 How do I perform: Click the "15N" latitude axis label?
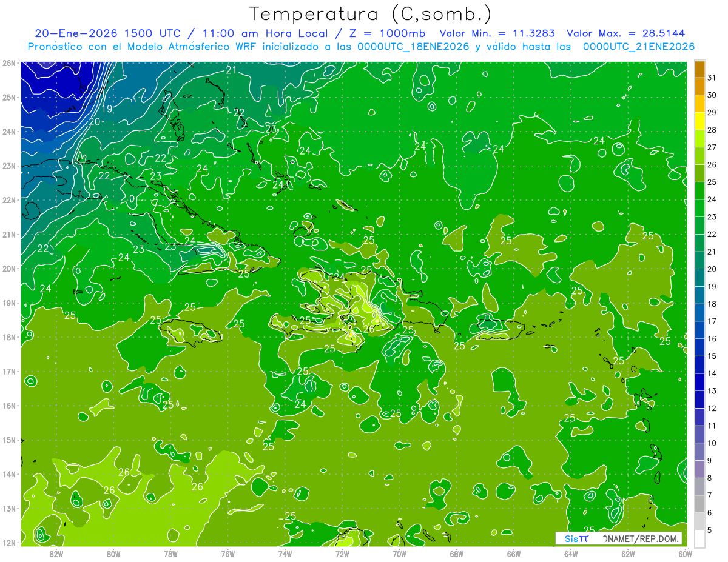[x=8, y=440]
